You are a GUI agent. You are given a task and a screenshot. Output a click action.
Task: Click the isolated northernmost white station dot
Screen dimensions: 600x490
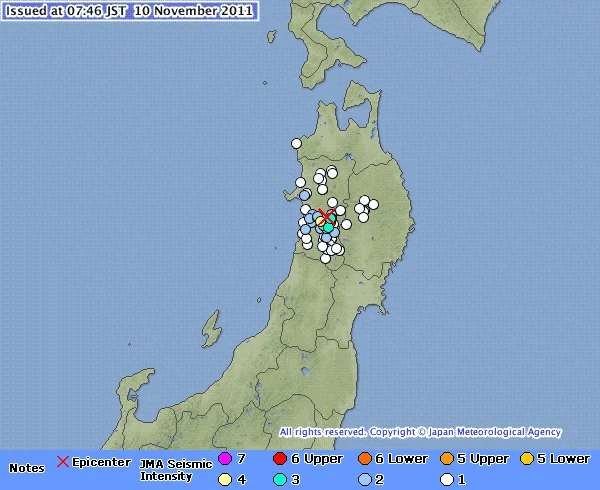point(296,143)
